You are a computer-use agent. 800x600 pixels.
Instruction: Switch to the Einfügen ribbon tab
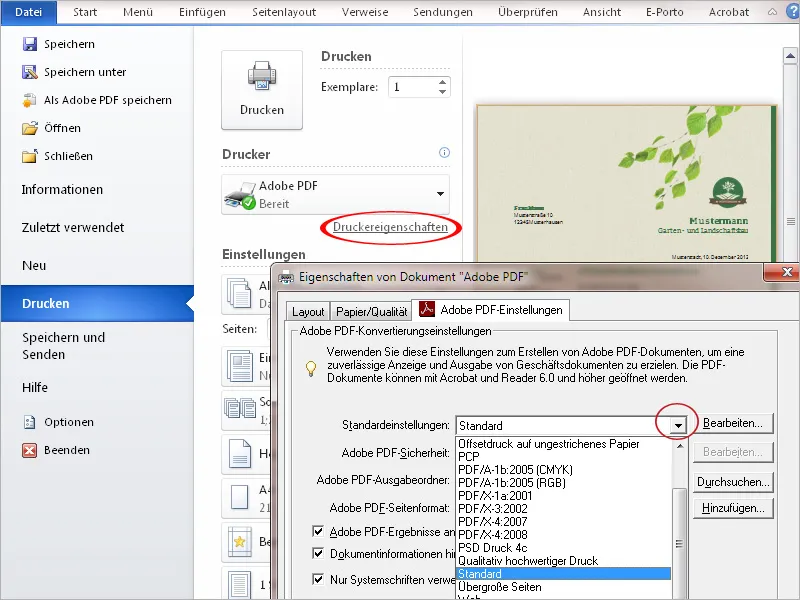tap(202, 12)
